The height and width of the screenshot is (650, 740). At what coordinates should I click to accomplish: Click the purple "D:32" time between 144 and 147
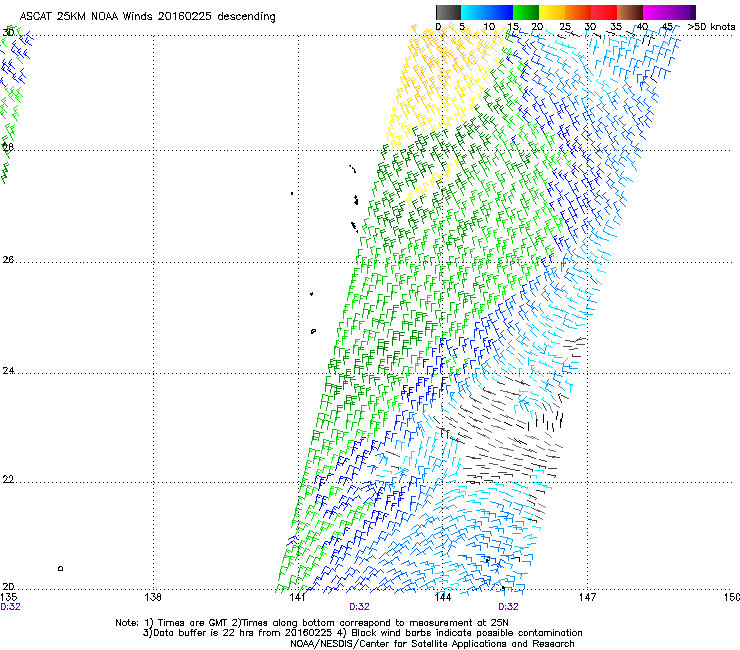point(508,607)
